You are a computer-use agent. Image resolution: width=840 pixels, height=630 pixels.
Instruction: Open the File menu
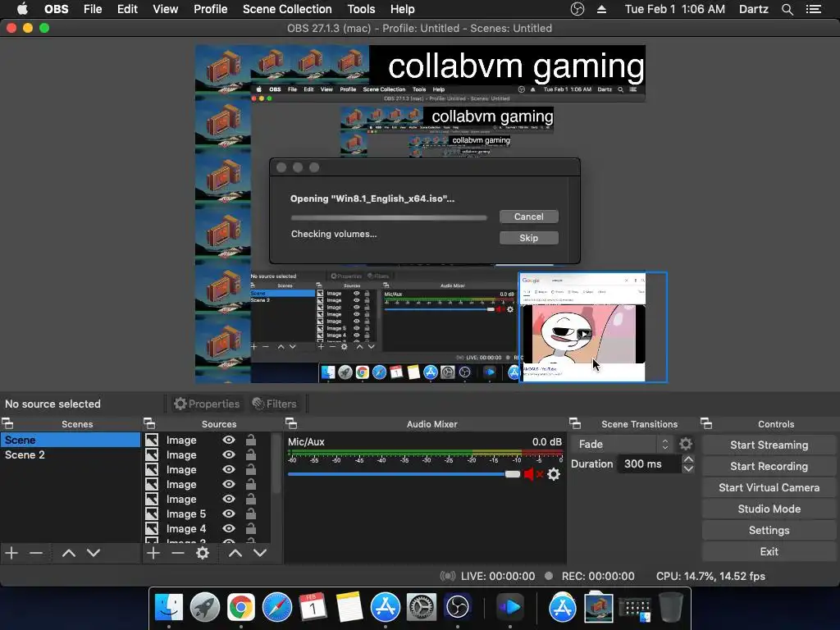[x=93, y=9]
